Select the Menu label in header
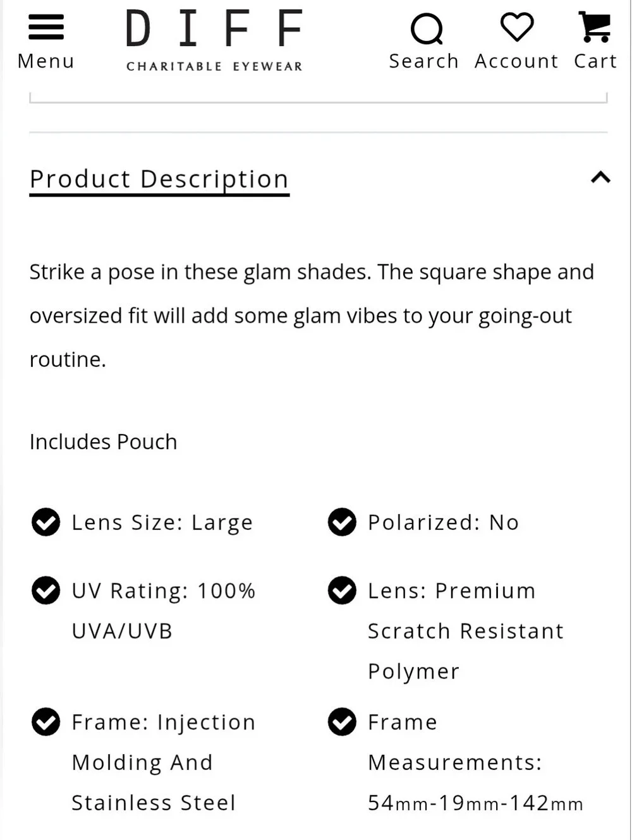 point(46,61)
